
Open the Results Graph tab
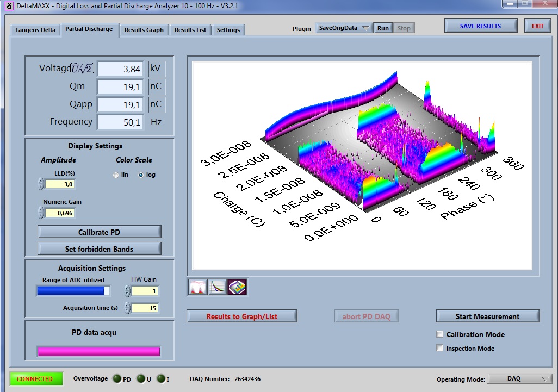[x=144, y=30]
